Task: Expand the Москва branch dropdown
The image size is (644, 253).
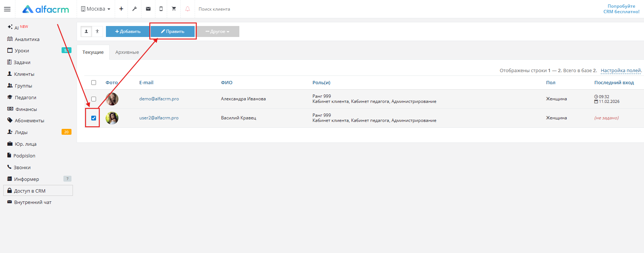Action: click(x=96, y=9)
